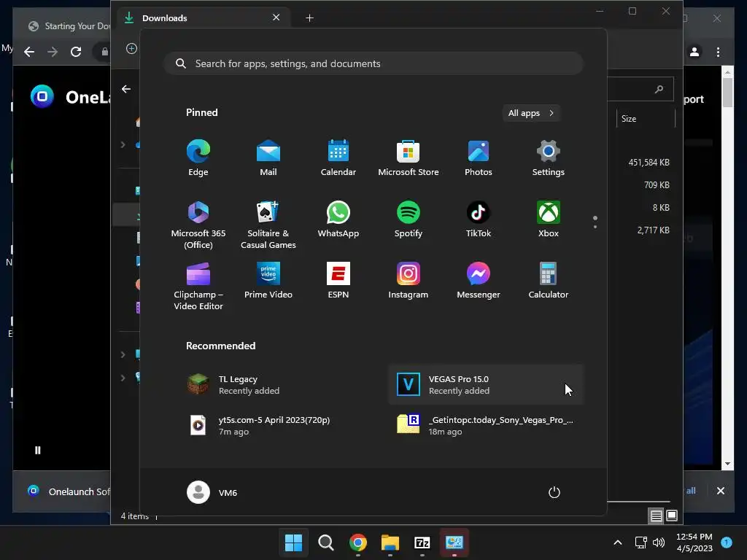
Task: Launch Microsoft 365 (Office)
Action: tap(198, 225)
